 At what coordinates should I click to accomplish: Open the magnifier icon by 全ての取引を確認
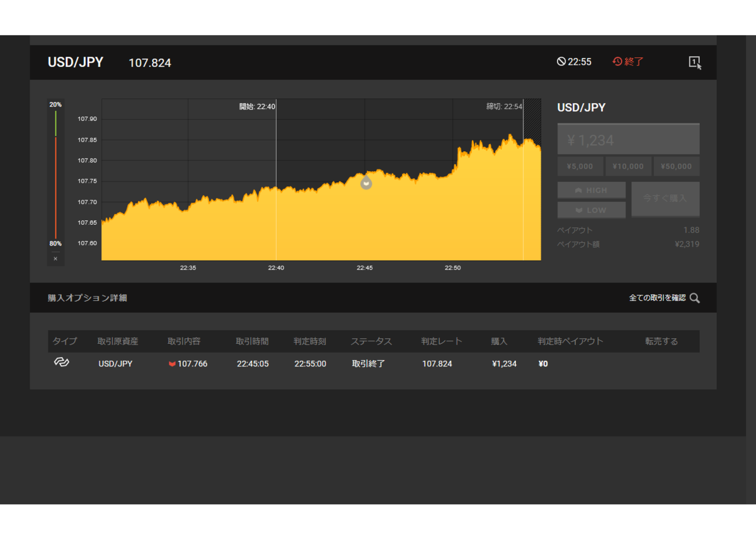[694, 298]
